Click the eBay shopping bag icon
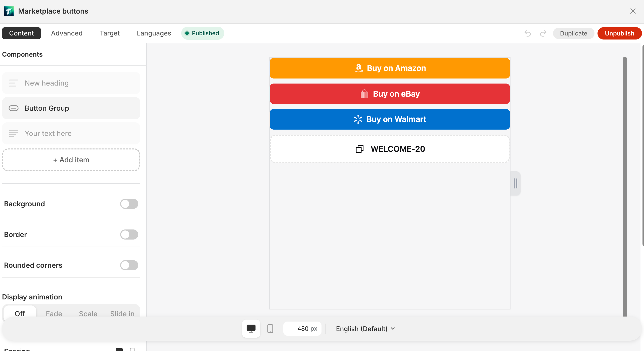 pyautogui.click(x=364, y=94)
